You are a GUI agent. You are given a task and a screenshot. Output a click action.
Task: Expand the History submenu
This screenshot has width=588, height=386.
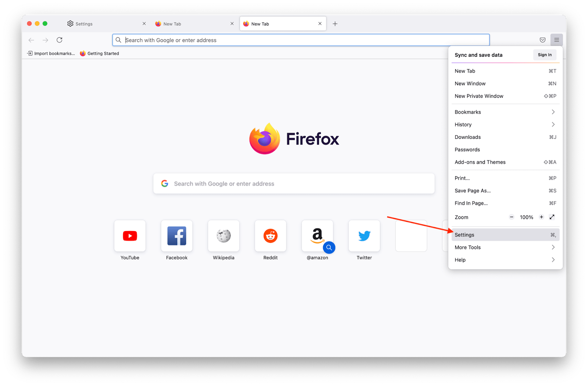[505, 124]
